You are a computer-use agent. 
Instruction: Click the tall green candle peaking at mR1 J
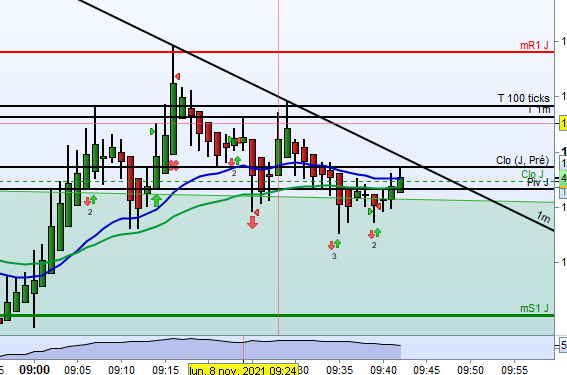(x=173, y=119)
